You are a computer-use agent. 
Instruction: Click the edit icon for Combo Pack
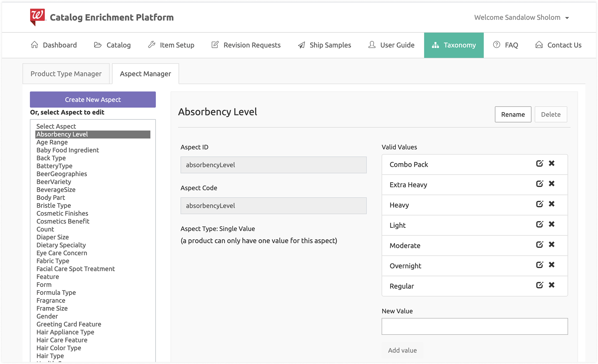[539, 163]
